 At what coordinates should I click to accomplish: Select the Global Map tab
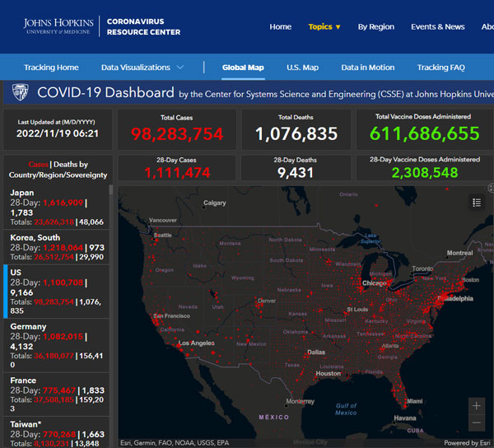[243, 68]
